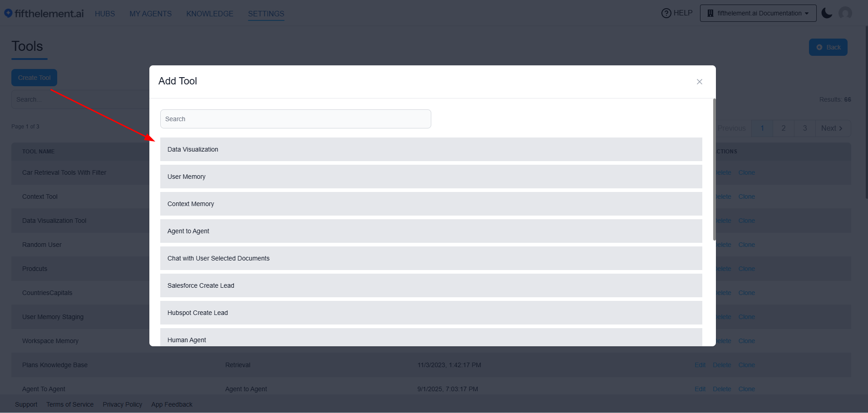
Task: Edit the Plans Knowledge Base tool
Action: click(x=700, y=365)
